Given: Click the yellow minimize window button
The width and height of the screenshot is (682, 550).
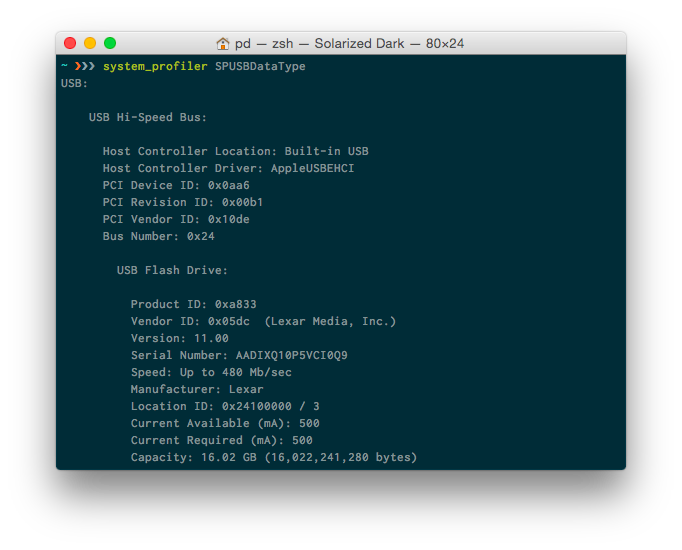Looking at the screenshot, I should (90, 43).
